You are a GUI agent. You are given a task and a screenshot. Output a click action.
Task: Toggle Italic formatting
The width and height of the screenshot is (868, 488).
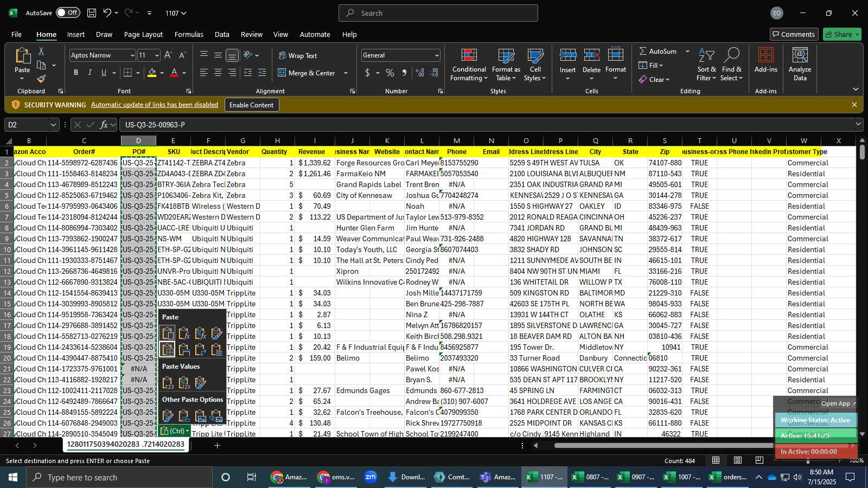click(90, 73)
